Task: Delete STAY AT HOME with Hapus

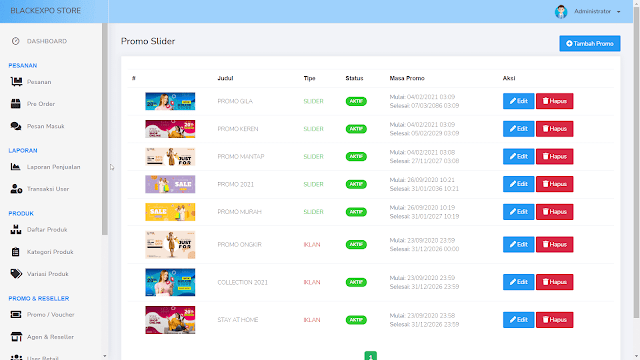Action: click(554, 320)
